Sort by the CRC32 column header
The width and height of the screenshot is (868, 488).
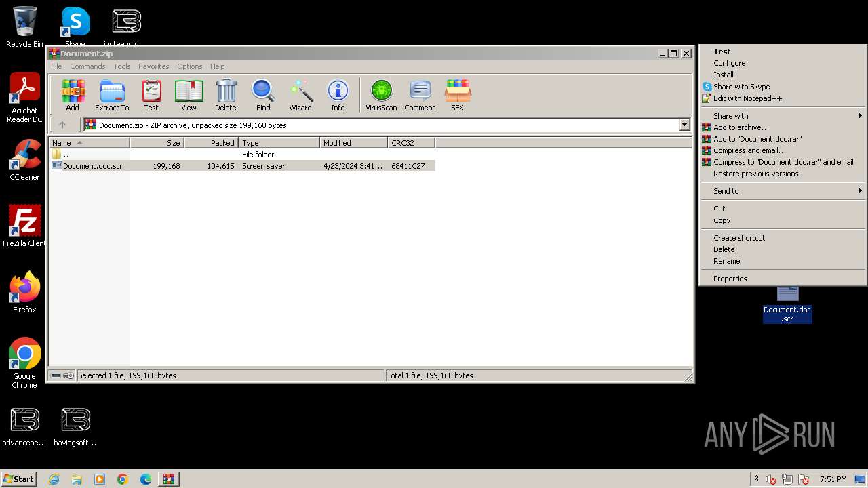pos(411,142)
